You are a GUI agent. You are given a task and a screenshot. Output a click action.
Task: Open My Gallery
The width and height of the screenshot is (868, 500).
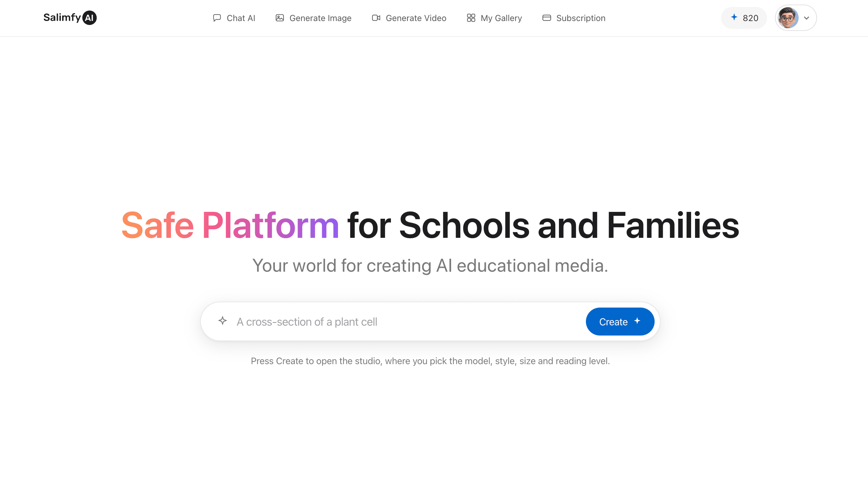(494, 18)
